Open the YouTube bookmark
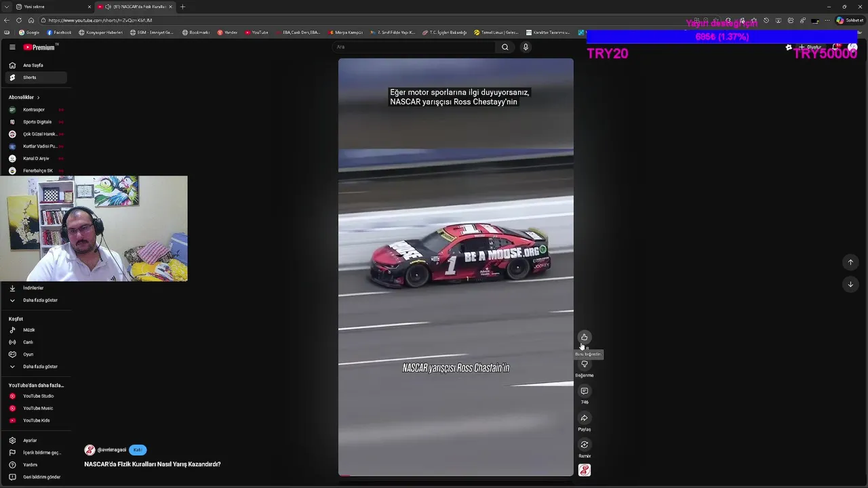The width and height of the screenshot is (868, 488). point(256,33)
